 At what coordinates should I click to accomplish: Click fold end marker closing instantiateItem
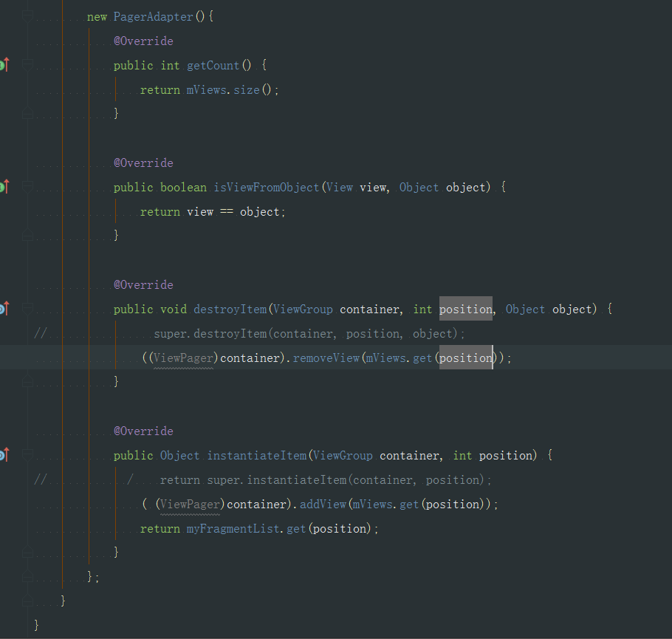(x=27, y=552)
